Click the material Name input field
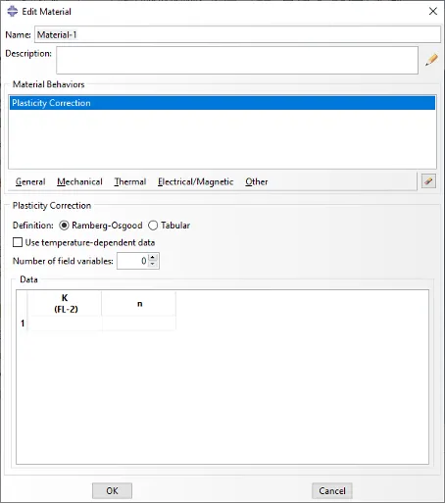The height and width of the screenshot is (504, 445). click(237, 34)
